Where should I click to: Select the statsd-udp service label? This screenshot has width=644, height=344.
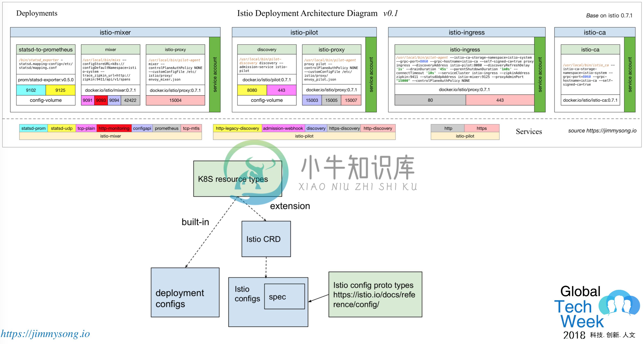(62, 128)
